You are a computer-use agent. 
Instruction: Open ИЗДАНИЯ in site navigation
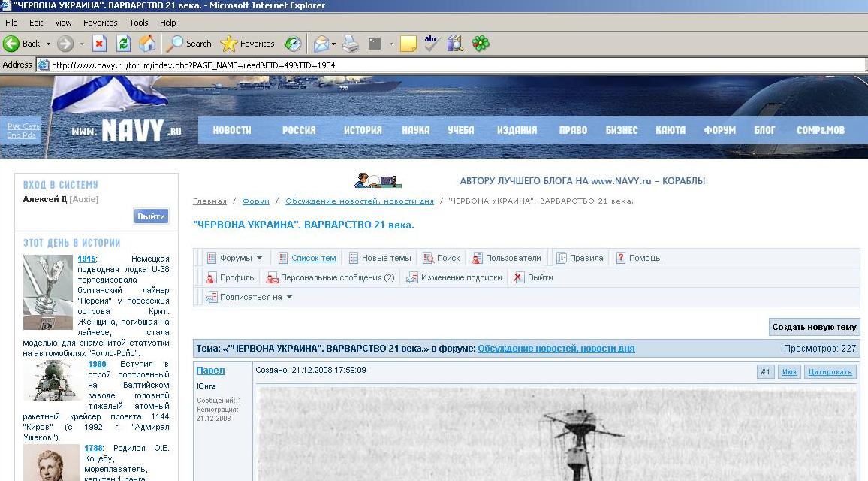click(x=517, y=130)
